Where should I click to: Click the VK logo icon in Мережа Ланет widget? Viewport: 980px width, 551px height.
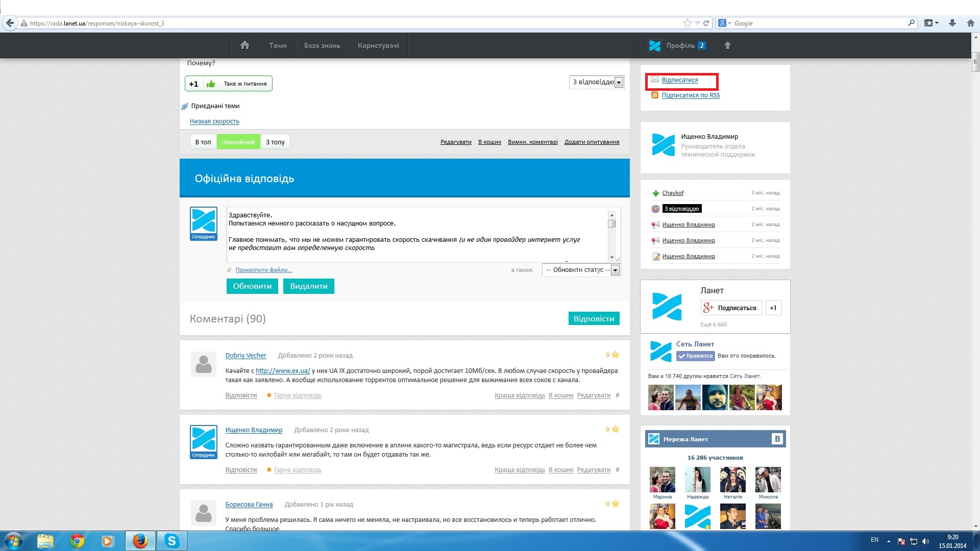(x=777, y=439)
